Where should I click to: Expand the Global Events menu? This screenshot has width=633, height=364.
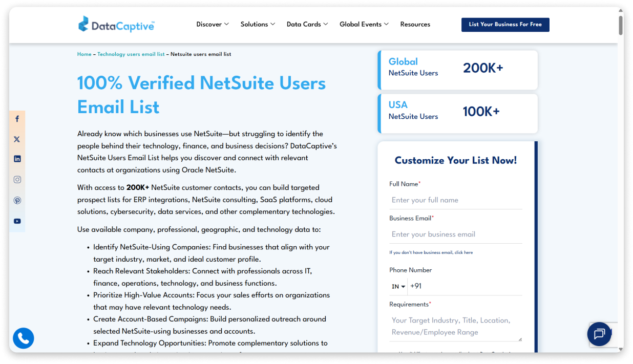pyautogui.click(x=364, y=24)
